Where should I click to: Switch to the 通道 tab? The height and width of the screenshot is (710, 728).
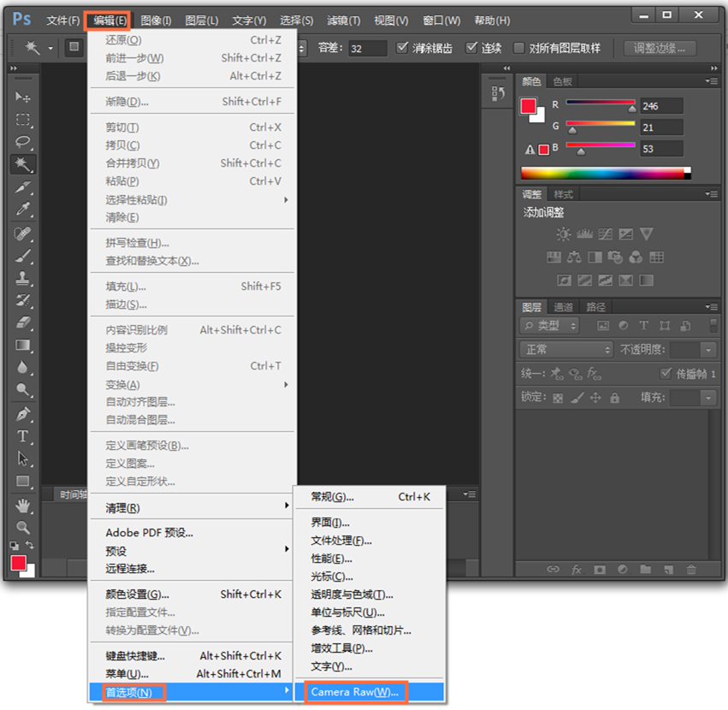pyautogui.click(x=563, y=306)
